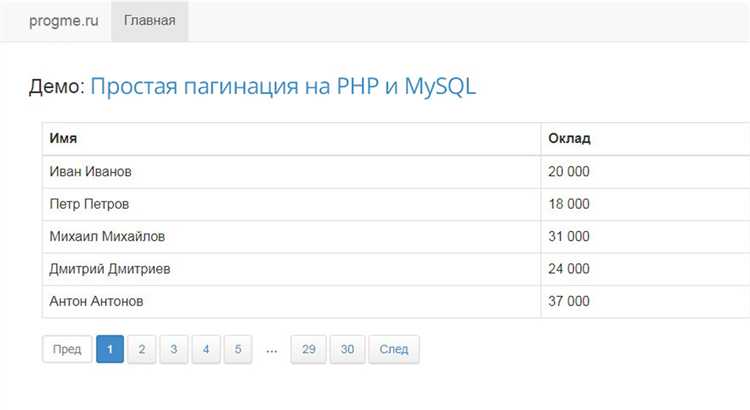Viewport: 750px width, 410px height.
Task: Click the pagination ellipsis
Action: point(272,350)
